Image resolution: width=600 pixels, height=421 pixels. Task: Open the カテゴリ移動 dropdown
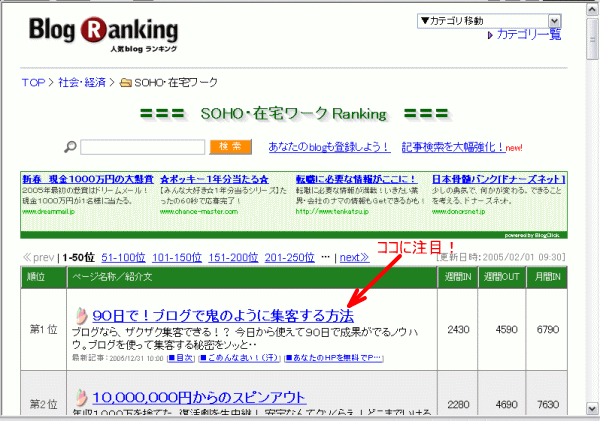pyautogui.click(x=489, y=21)
